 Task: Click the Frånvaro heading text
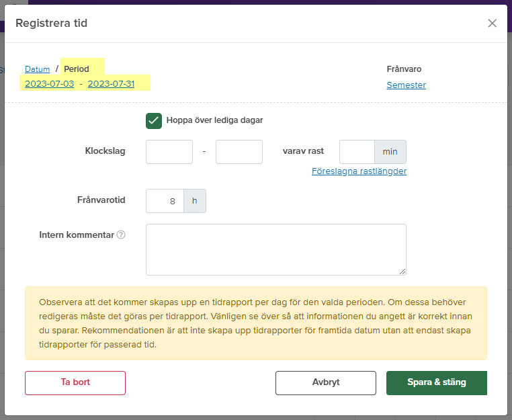point(404,69)
